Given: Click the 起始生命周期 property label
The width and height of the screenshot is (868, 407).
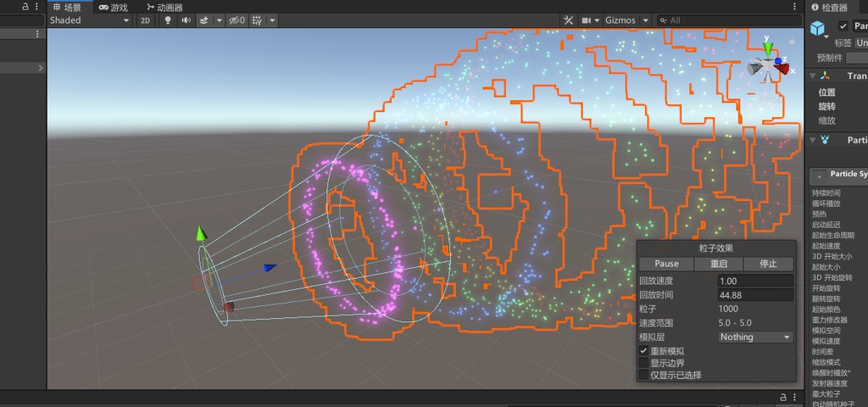Looking at the screenshot, I should pos(833,235).
